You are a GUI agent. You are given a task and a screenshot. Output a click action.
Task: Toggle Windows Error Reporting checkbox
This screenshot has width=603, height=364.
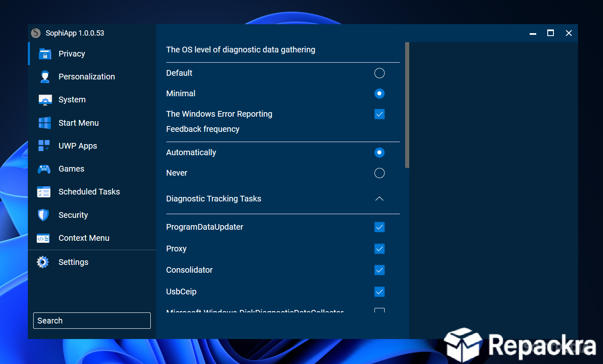[380, 114]
